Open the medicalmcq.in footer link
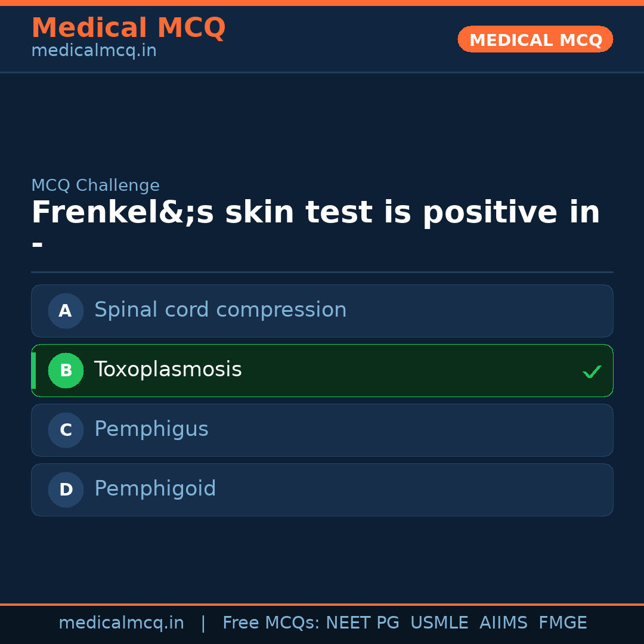 [122, 623]
